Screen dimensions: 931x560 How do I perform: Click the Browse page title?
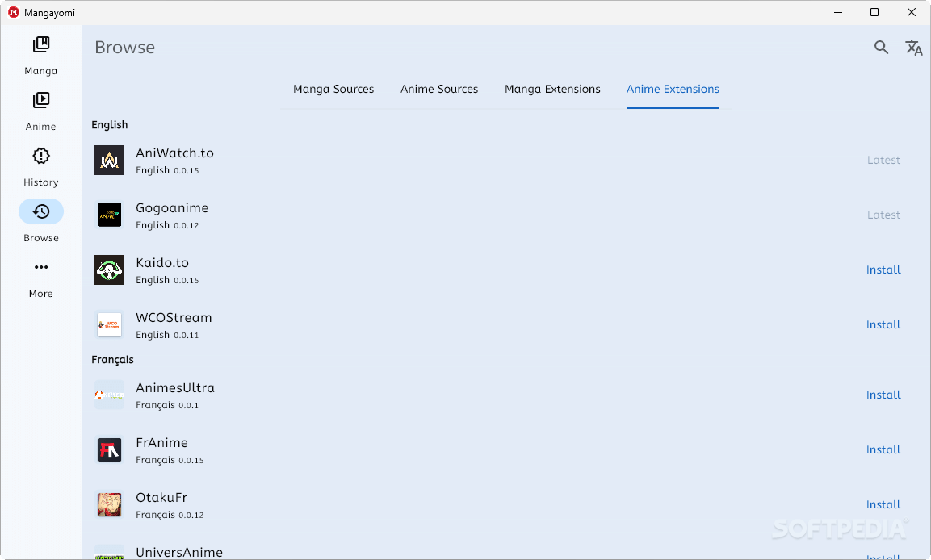tap(124, 48)
